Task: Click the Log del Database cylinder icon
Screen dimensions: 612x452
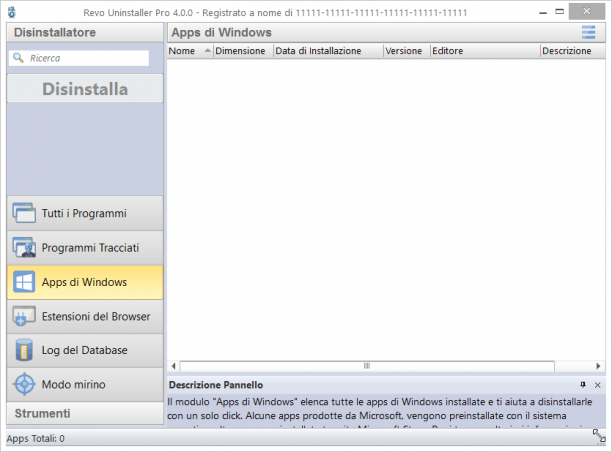Action: (24, 350)
